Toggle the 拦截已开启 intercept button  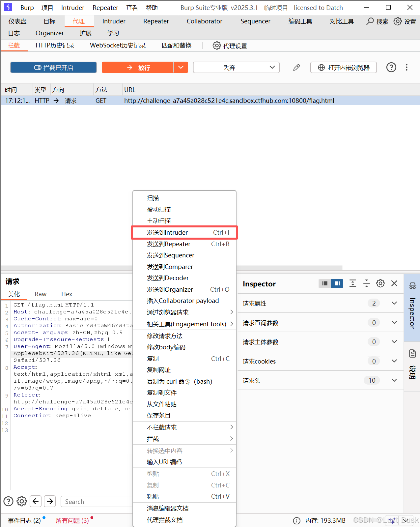pos(53,68)
